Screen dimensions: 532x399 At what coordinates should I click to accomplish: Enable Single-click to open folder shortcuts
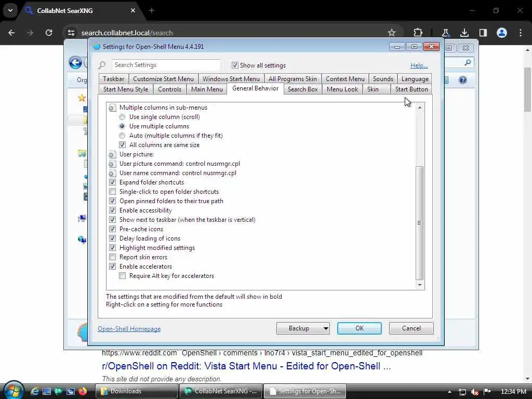pyautogui.click(x=113, y=192)
